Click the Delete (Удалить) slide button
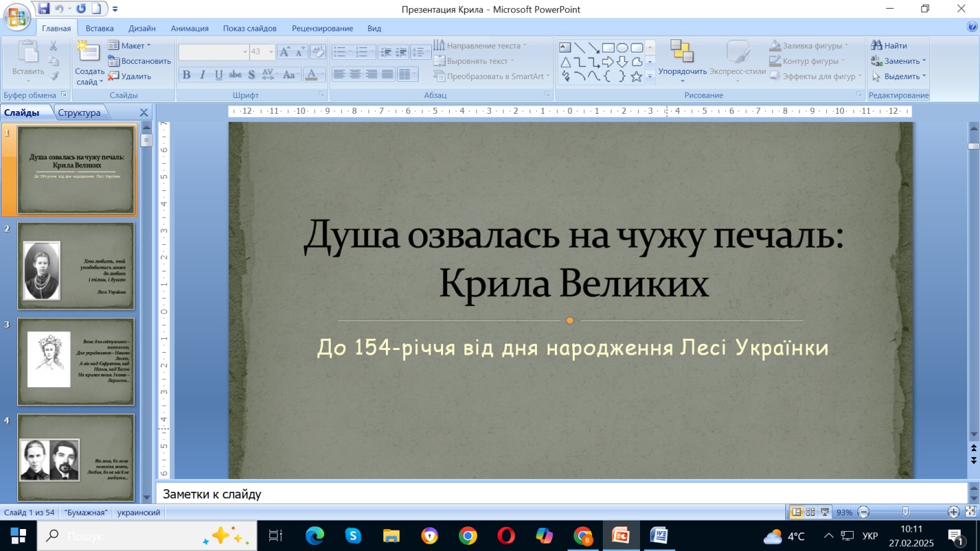 click(130, 76)
